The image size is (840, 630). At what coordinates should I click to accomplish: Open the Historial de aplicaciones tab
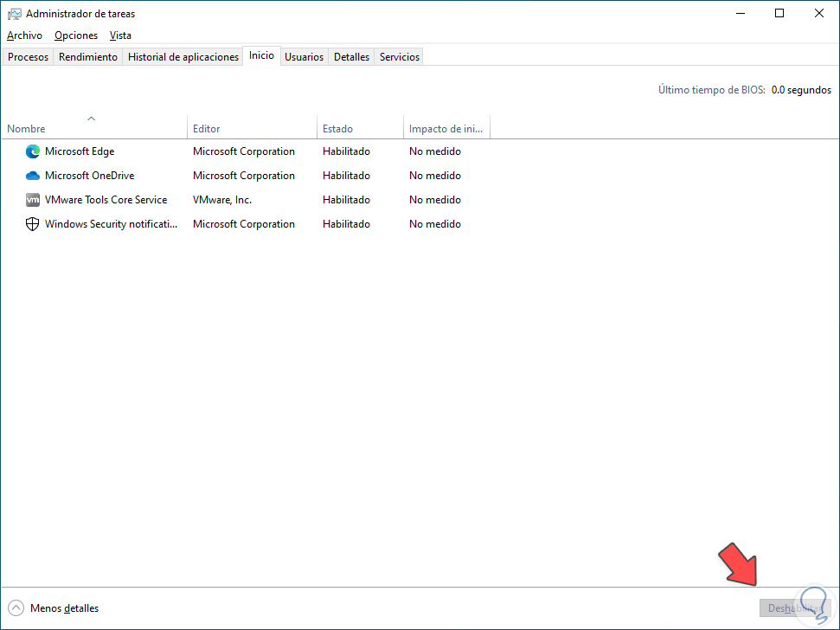point(183,57)
